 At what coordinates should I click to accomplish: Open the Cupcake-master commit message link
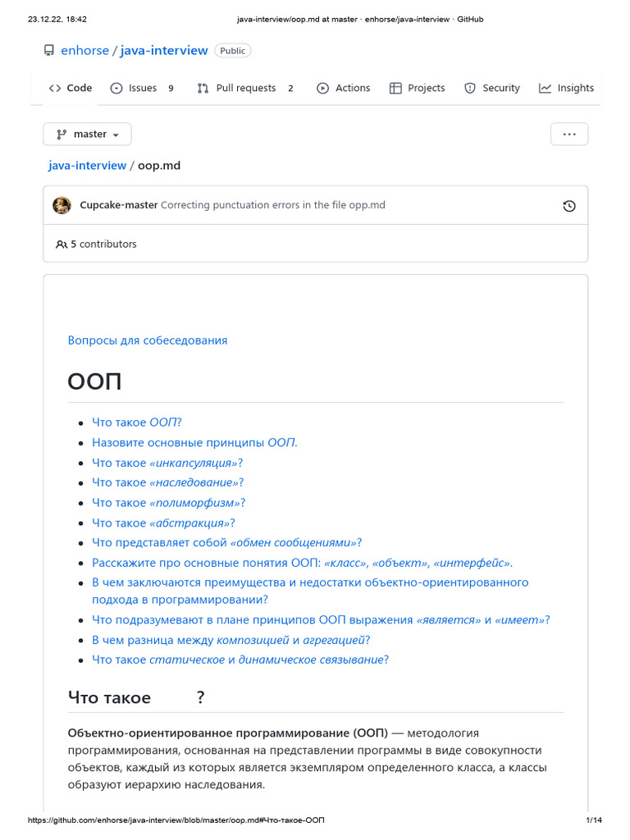(272, 205)
